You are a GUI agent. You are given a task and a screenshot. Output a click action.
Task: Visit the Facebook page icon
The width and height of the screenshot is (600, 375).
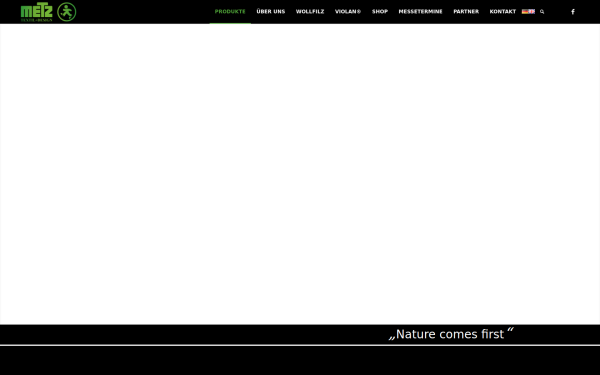(x=573, y=11)
